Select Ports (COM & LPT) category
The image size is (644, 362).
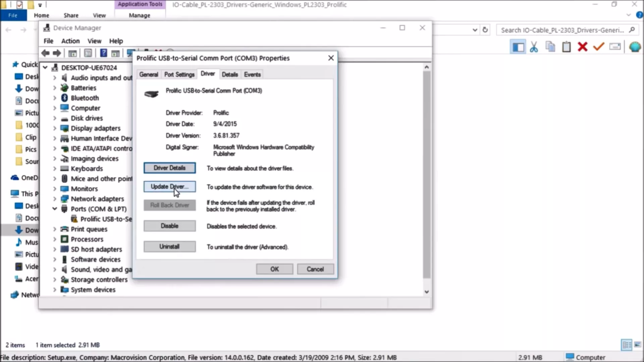click(x=99, y=209)
